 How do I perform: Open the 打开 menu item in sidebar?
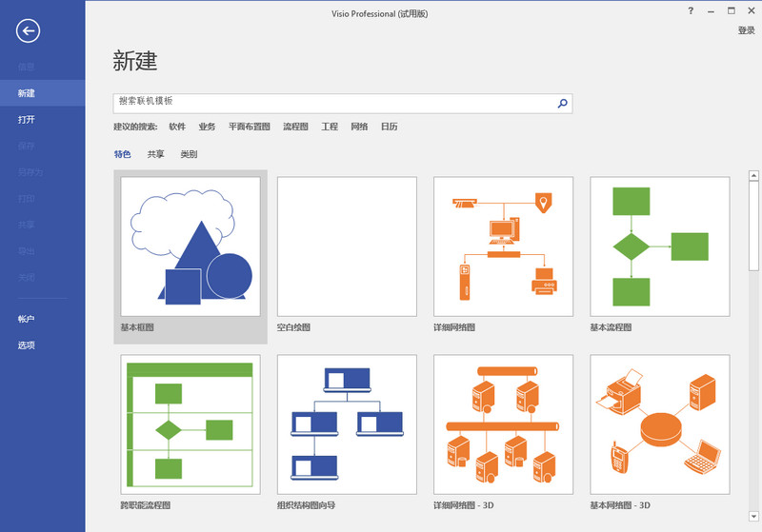click(x=27, y=120)
